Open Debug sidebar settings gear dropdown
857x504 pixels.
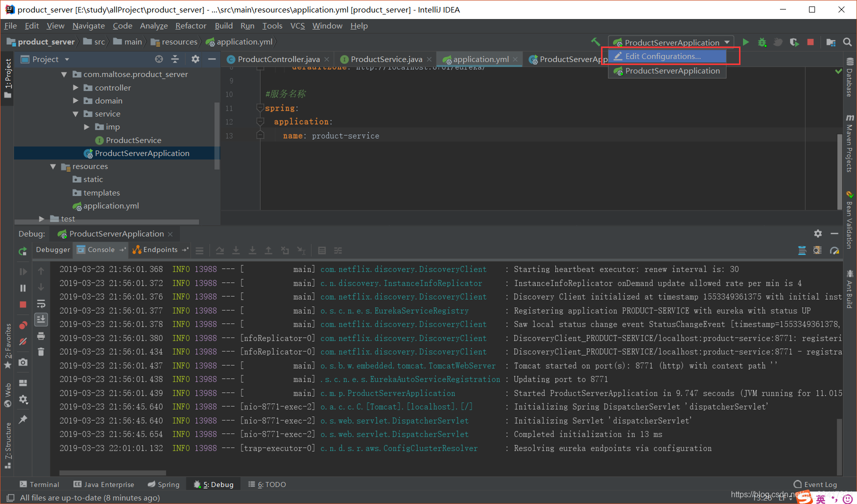pyautogui.click(x=23, y=399)
